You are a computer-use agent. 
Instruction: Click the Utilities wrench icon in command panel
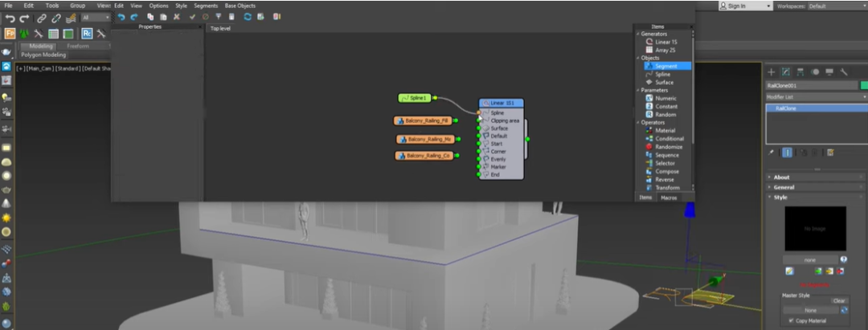844,71
